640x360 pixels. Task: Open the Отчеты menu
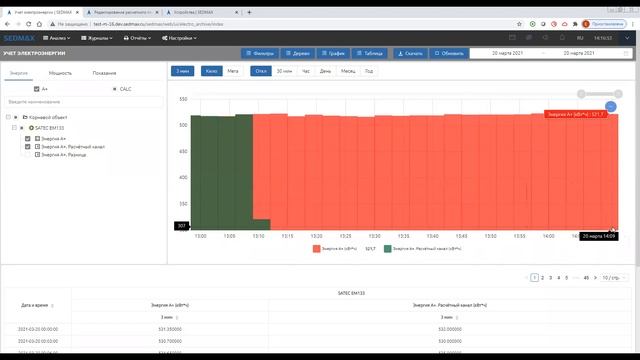137,38
